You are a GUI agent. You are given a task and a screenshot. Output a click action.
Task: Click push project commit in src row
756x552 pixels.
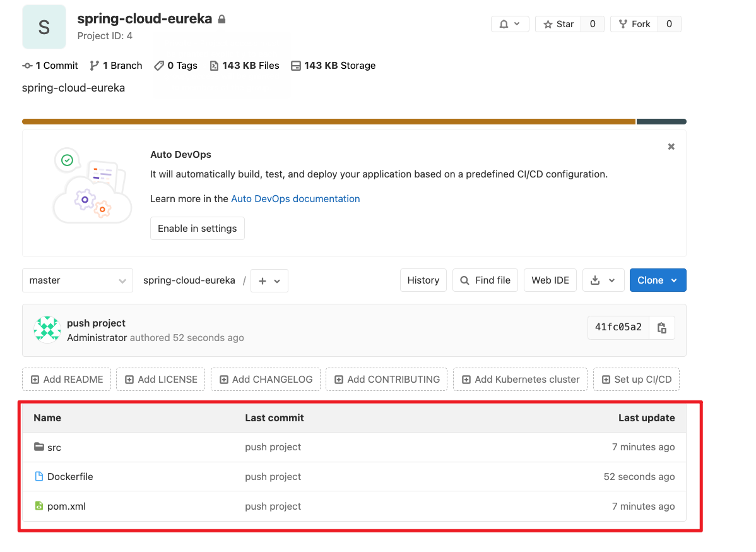[273, 447]
